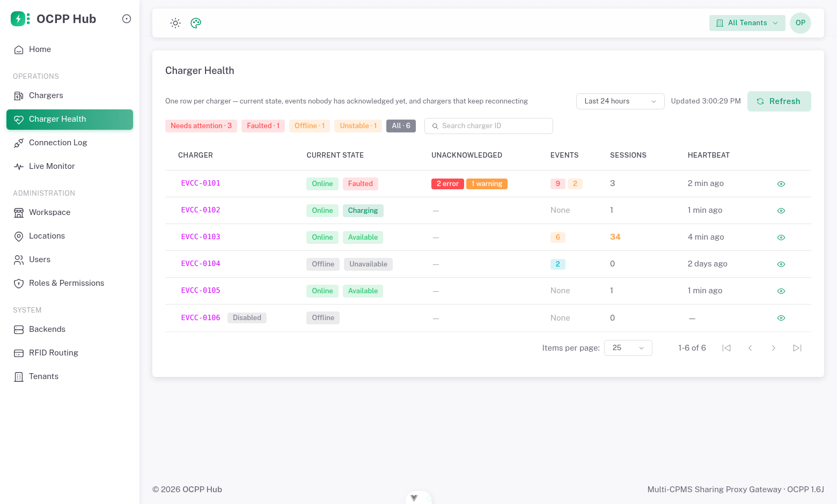The width and height of the screenshot is (837, 504).
Task: View details eye icon for EVCC-0106
Action: (x=781, y=318)
